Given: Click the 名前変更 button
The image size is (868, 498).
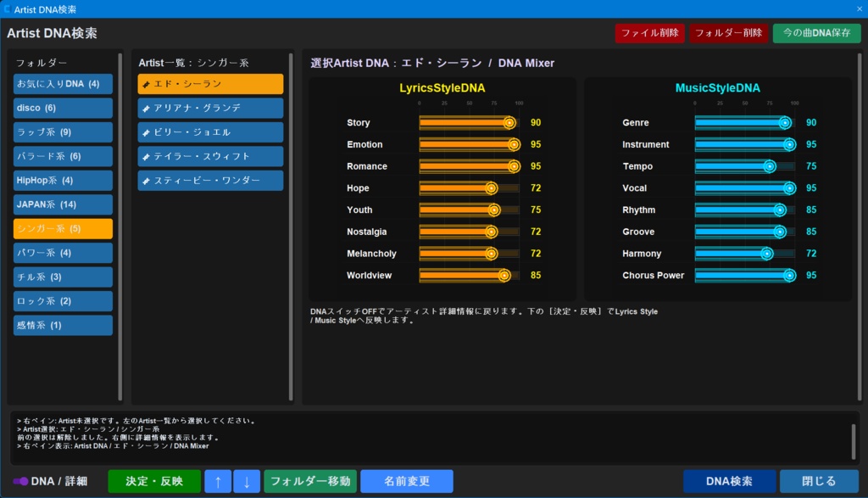Looking at the screenshot, I should (x=407, y=481).
